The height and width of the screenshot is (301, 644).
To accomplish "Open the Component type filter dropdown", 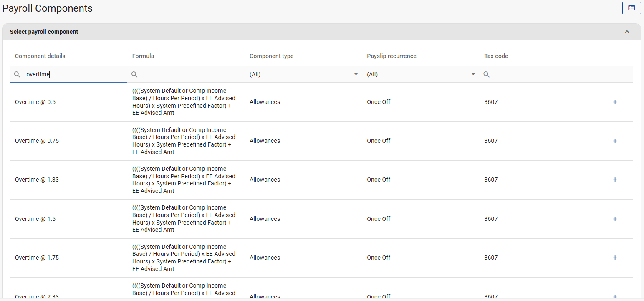I will tap(356, 74).
